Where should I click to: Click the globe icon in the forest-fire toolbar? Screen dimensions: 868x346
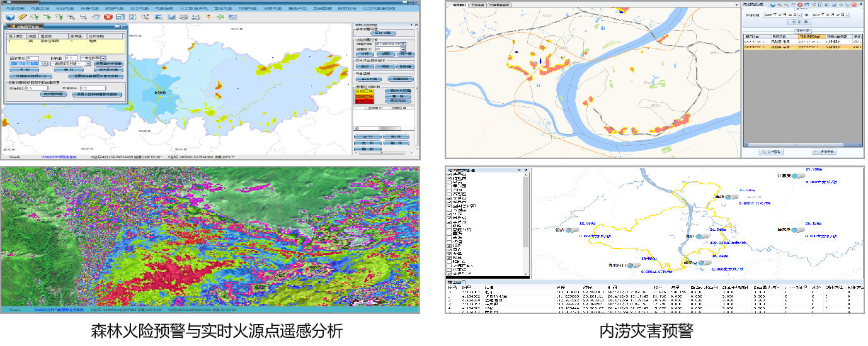(11, 17)
